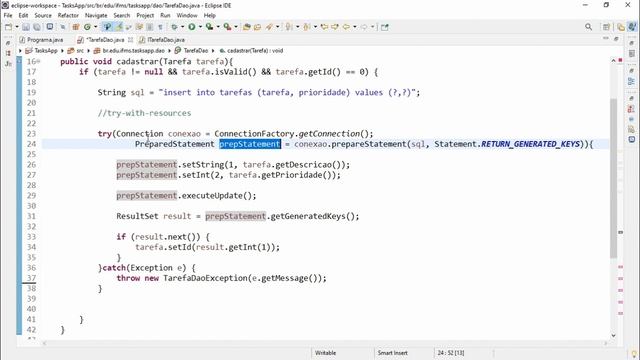Screen dimensions: 640x360
Task: Click TarefaDao class in breadcrumb
Action: pos(191,51)
